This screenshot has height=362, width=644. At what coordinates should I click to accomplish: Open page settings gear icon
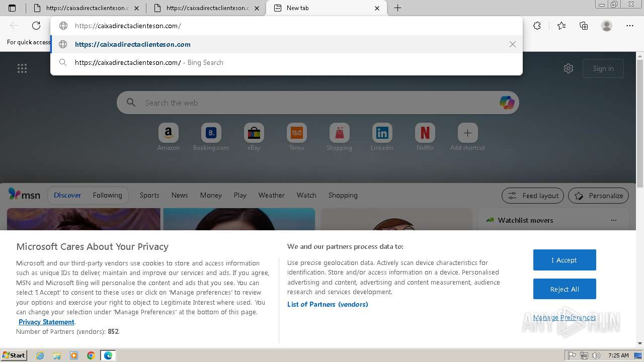click(x=569, y=68)
